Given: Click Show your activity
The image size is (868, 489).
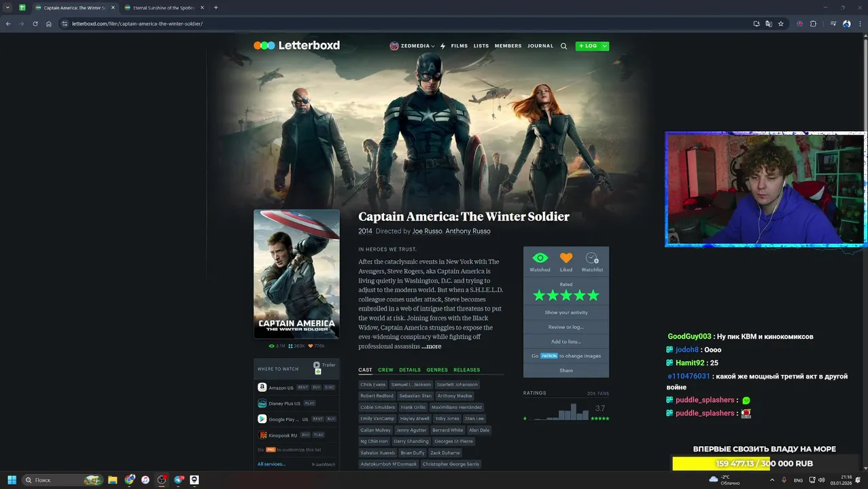Looking at the screenshot, I should click(566, 312).
